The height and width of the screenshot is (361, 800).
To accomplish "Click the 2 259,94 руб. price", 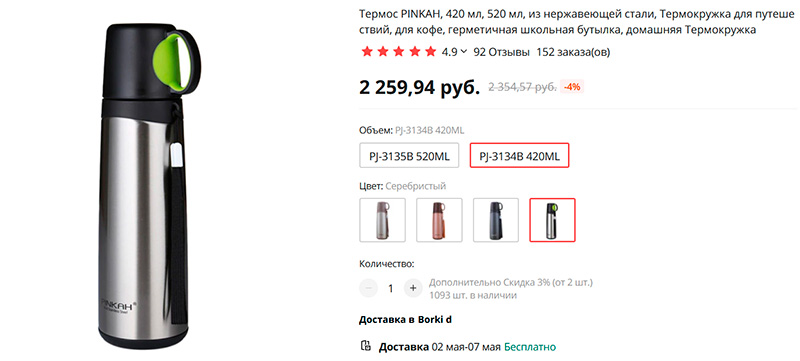I will (x=420, y=87).
